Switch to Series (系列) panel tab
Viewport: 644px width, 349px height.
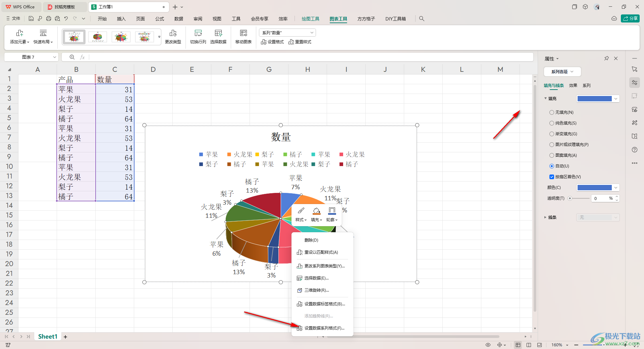(x=586, y=86)
